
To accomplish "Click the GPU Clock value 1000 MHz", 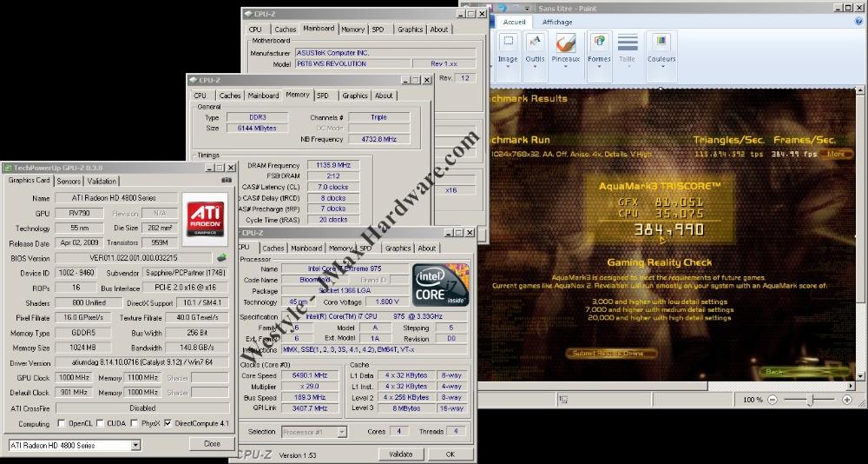I will coord(74,377).
